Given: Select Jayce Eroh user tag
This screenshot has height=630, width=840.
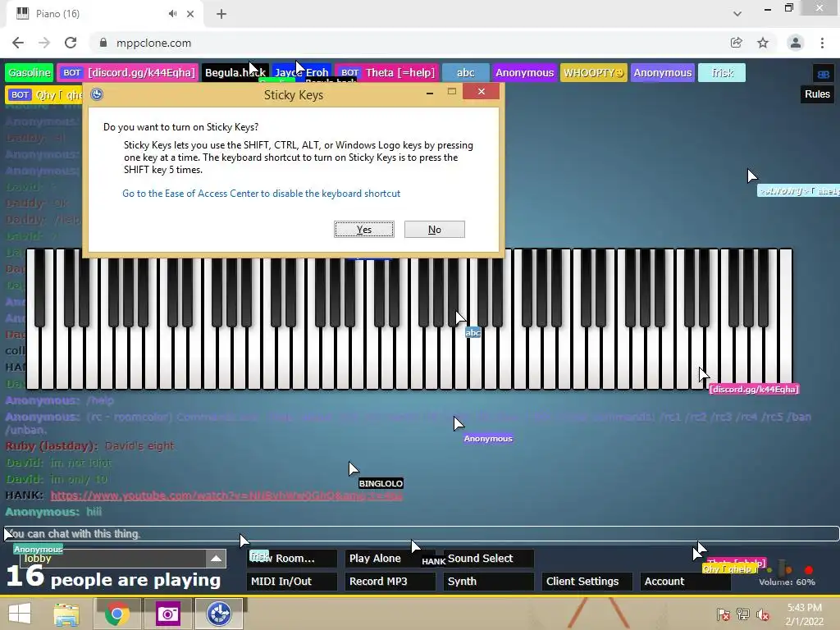Looking at the screenshot, I should [302, 73].
